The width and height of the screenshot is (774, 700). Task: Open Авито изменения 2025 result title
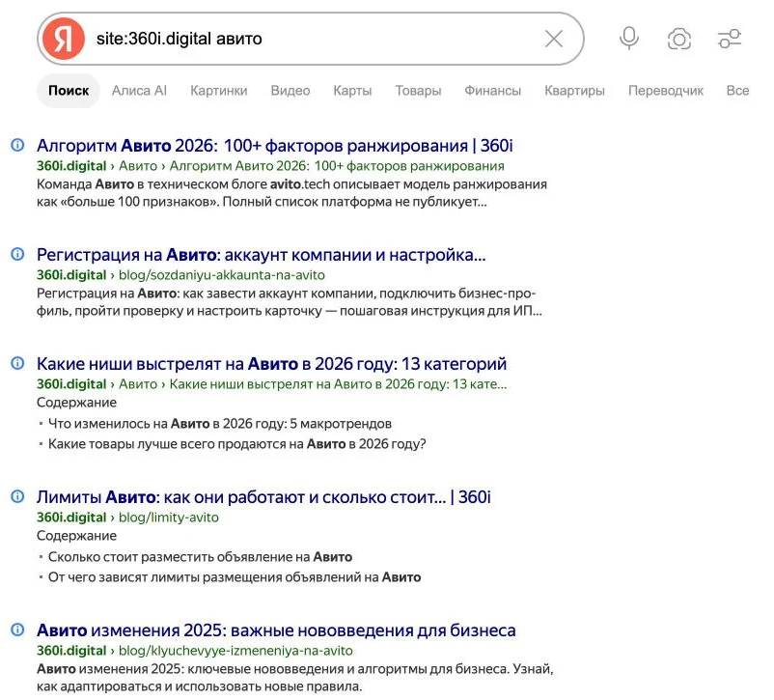[276, 630]
